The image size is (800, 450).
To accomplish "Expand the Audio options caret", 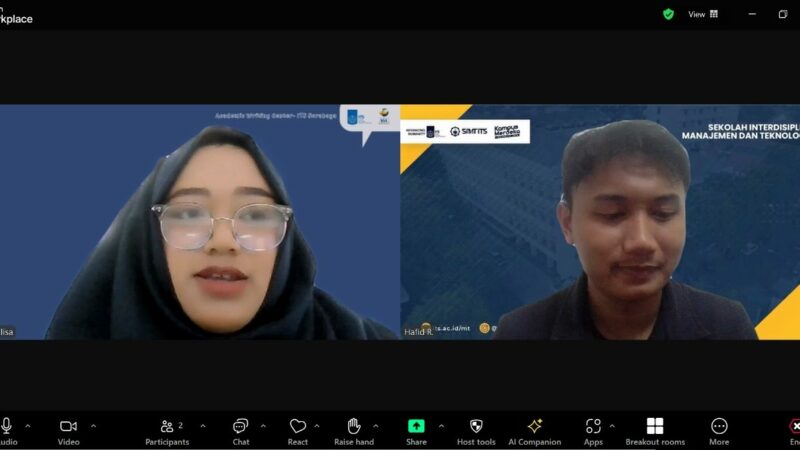I will [x=27, y=425].
